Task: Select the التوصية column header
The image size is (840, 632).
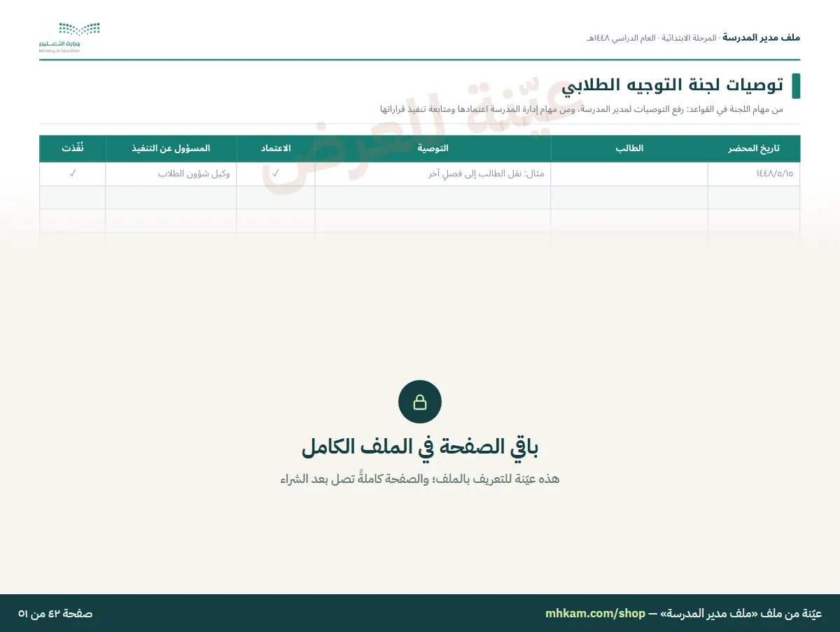Action: pos(433,148)
